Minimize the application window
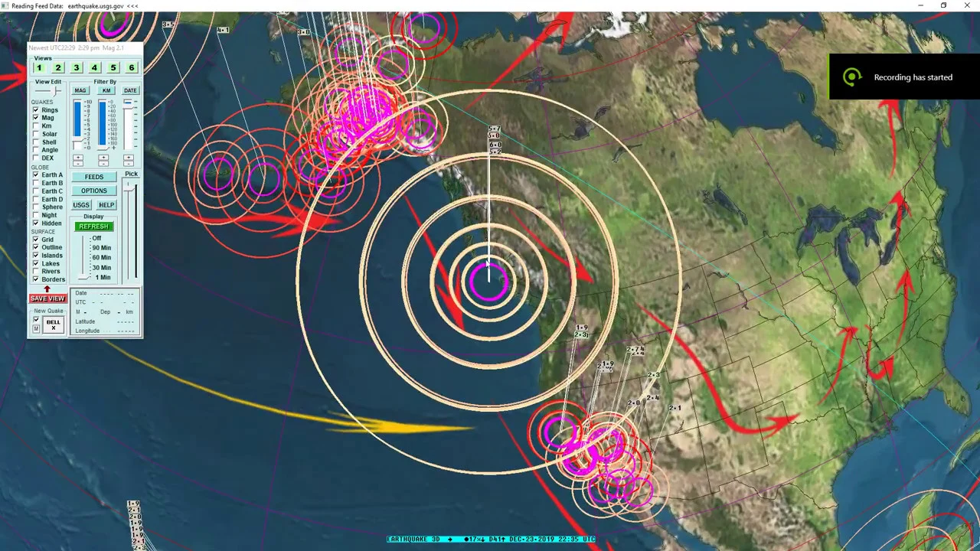The height and width of the screenshot is (551, 980). pyautogui.click(x=921, y=5)
